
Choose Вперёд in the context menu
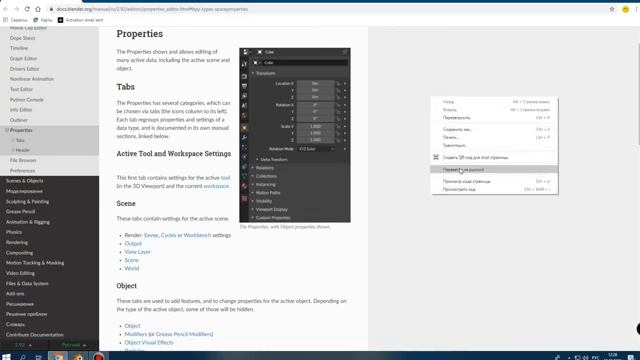click(x=494, y=110)
